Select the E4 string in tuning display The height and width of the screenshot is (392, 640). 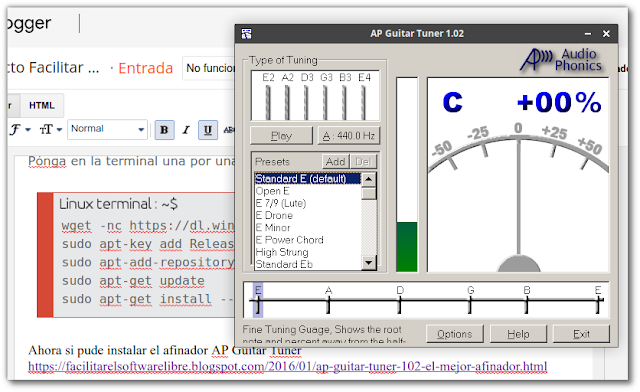click(364, 97)
